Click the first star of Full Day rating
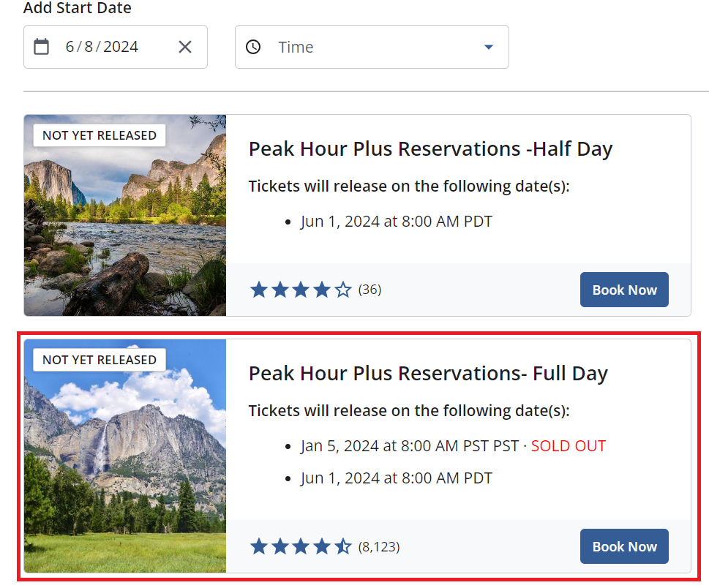 (x=258, y=546)
